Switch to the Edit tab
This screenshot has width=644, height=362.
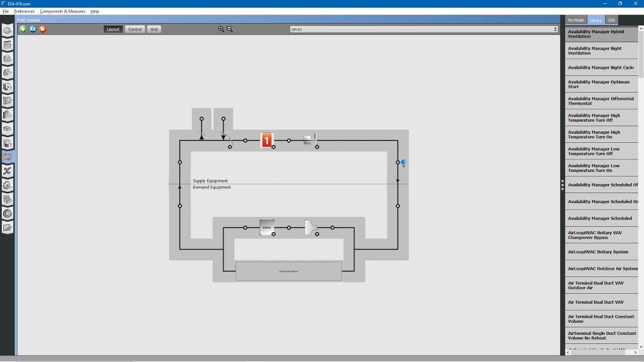611,20
